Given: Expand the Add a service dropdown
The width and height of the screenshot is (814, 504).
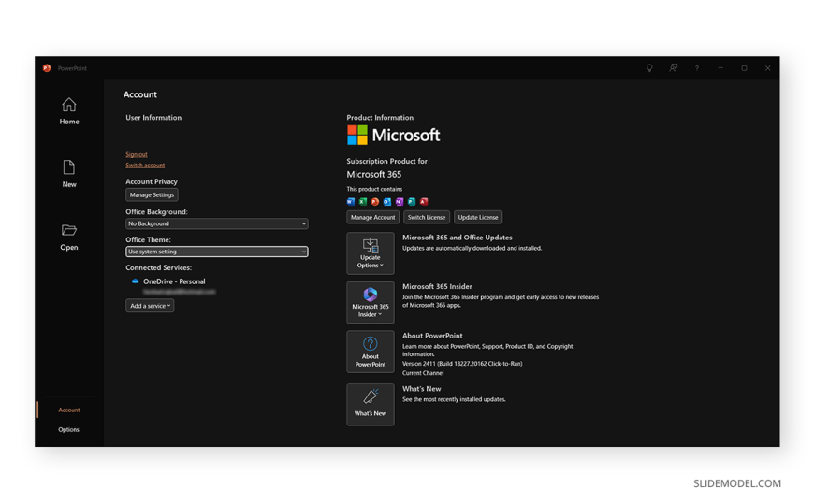Looking at the screenshot, I should click(x=150, y=306).
